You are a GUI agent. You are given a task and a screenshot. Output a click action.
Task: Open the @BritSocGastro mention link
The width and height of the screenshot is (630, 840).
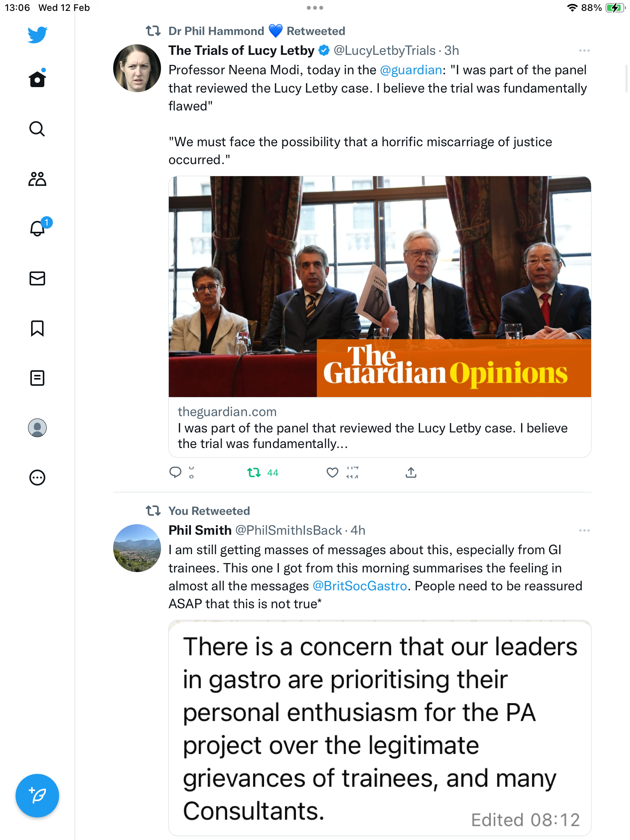point(360,586)
